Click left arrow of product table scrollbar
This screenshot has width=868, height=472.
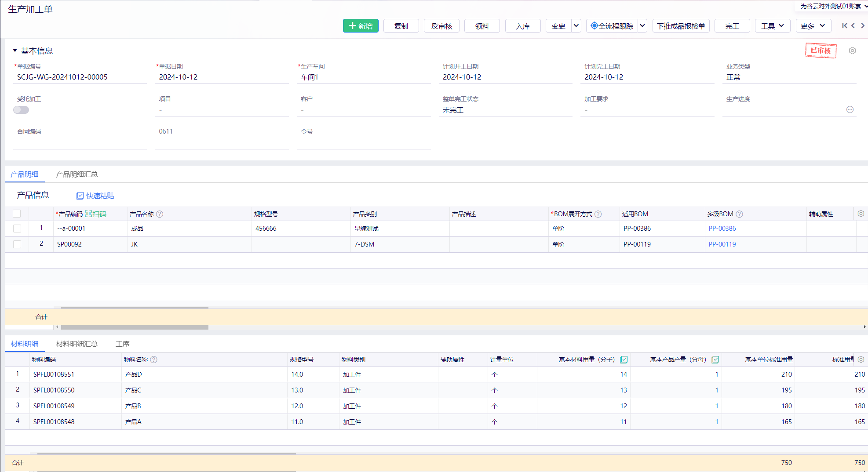[57, 327]
